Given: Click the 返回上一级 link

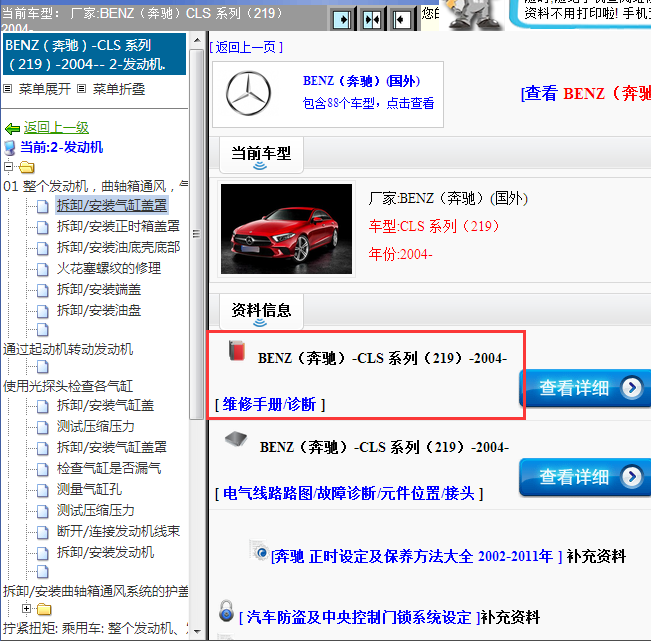Looking at the screenshot, I should click(x=56, y=128).
